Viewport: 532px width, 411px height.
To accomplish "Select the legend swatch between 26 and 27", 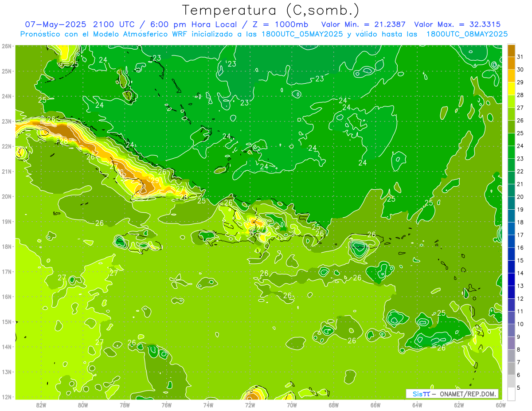I will (511, 114).
